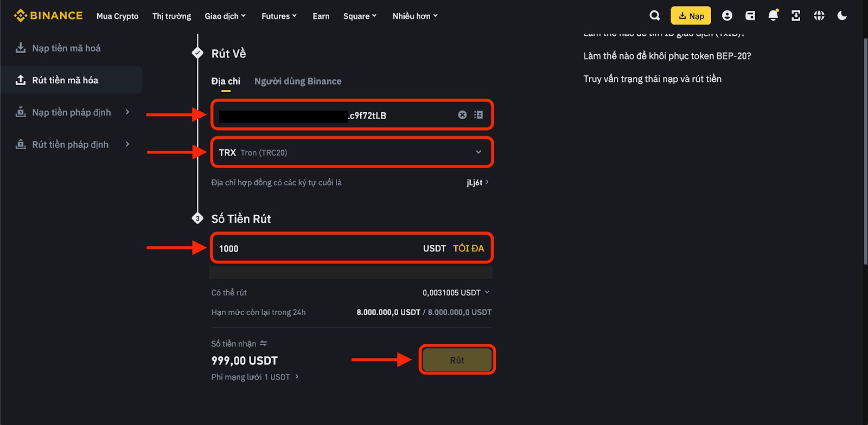868x425 pixels.
Task: Check notifications via the bell icon
Action: click(773, 15)
